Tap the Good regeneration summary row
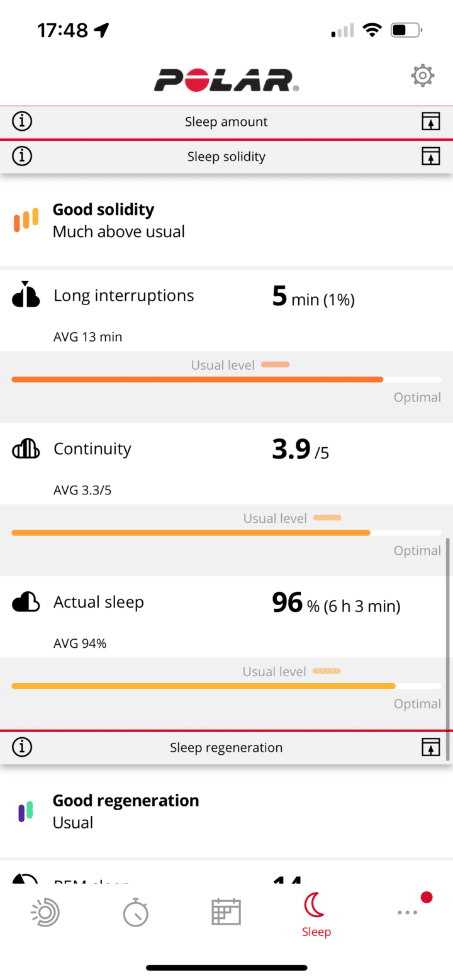 pos(226,811)
